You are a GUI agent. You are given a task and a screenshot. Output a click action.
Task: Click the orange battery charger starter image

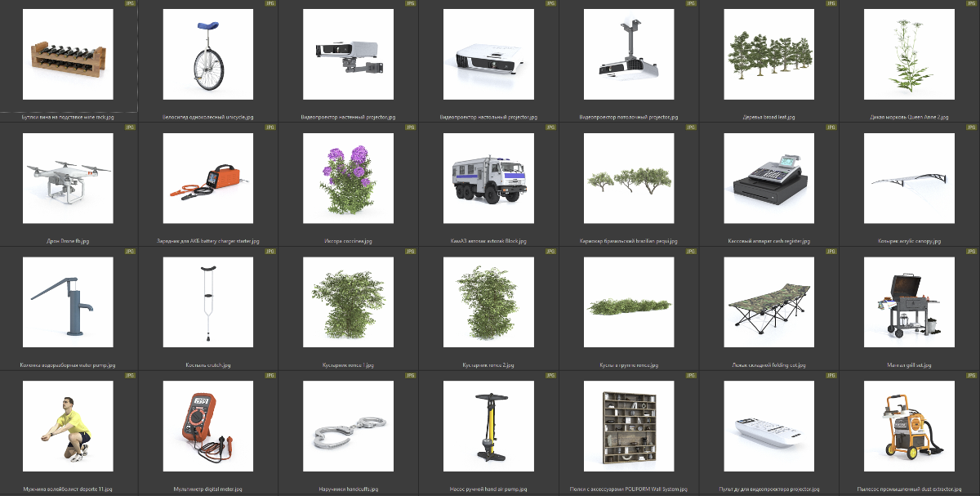208,178
